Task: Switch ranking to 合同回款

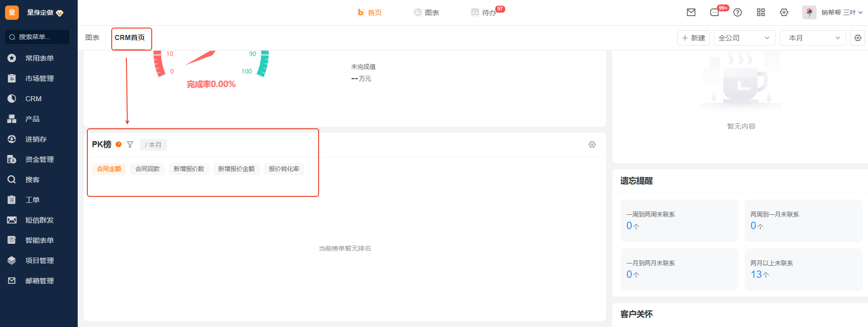Action: pyautogui.click(x=148, y=169)
